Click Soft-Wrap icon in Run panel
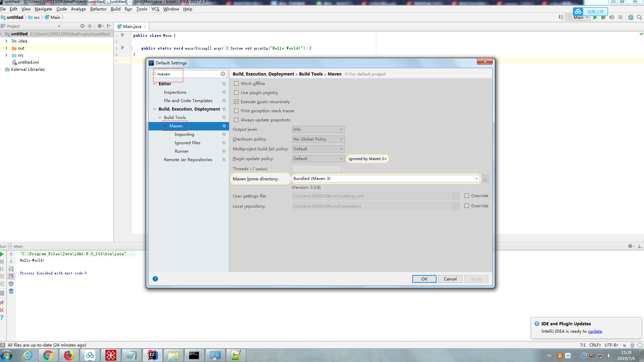 (11, 269)
